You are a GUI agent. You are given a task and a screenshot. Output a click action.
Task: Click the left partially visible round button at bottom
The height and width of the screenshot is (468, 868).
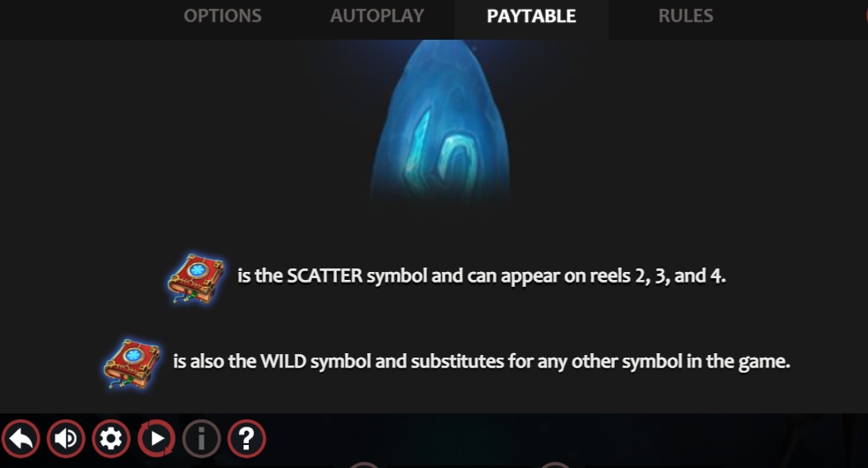pos(364,464)
